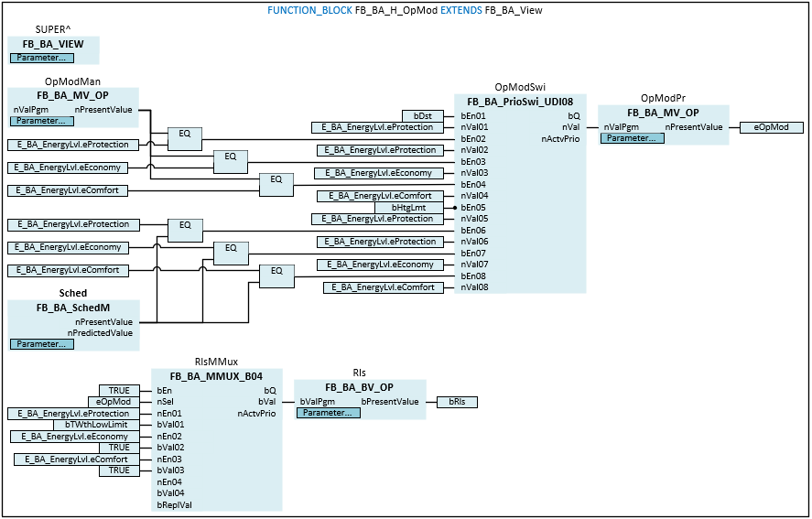Click TRUE constant connected to bEn
The height and width of the screenshot is (519, 812).
(x=119, y=390)
